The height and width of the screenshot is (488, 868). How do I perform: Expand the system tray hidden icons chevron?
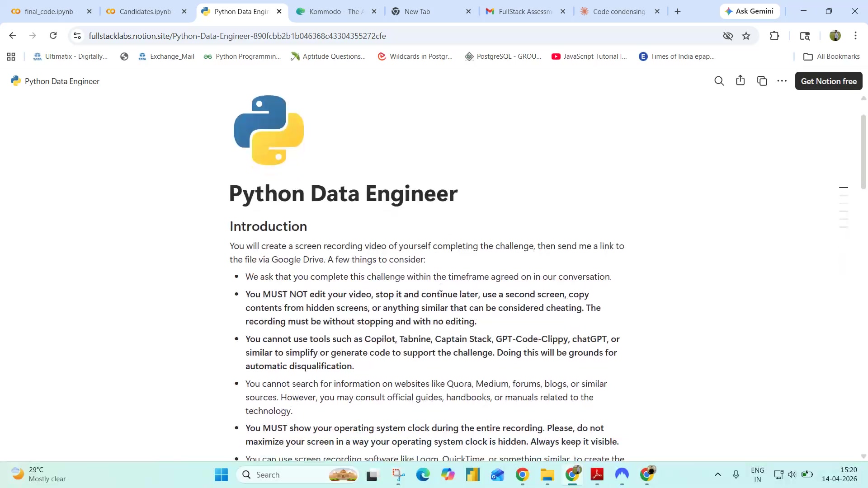click(x=717, y=474)
